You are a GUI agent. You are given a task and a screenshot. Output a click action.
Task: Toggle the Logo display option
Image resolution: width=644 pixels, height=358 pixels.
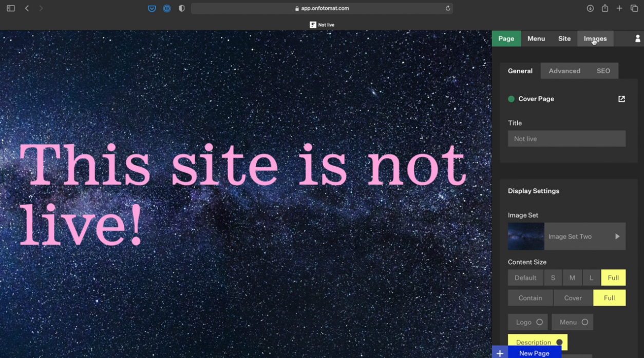point(527,322)
